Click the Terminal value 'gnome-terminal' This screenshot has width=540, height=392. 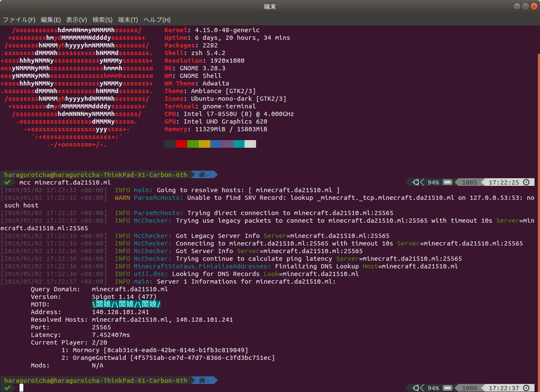click(x=229, y=106)
